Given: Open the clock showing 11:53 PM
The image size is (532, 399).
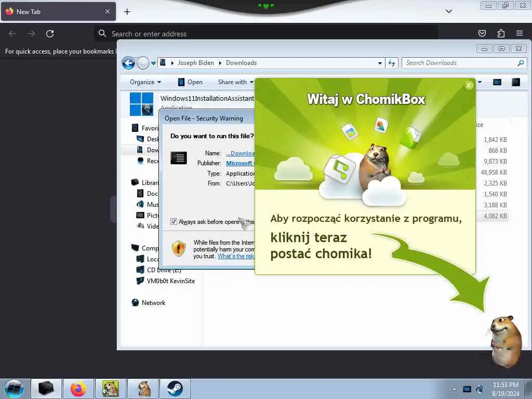Looking at the screenshot, I should point(506,389).
